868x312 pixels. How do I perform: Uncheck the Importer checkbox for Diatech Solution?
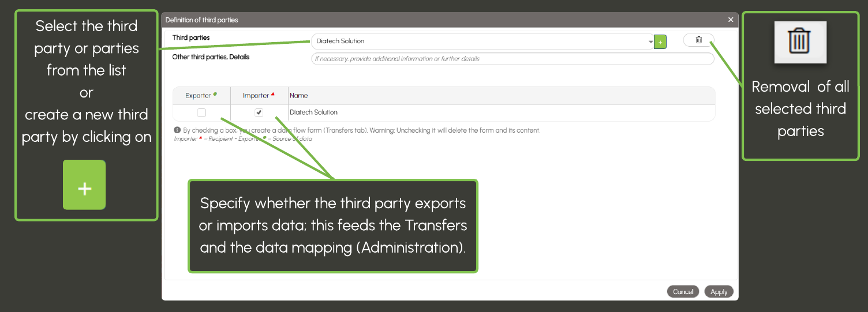(x=259, y=112)
